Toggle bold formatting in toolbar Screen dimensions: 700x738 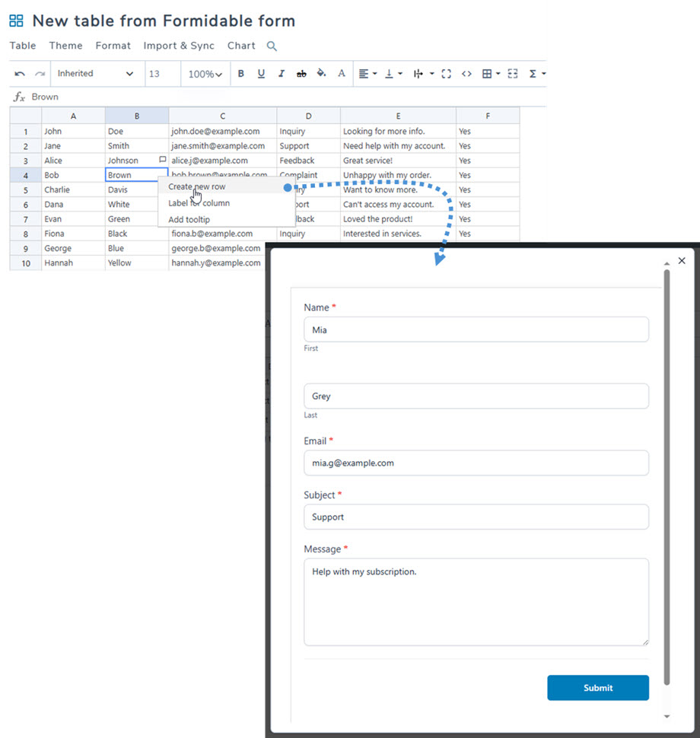pyautogui.click(x=241, y=74)
